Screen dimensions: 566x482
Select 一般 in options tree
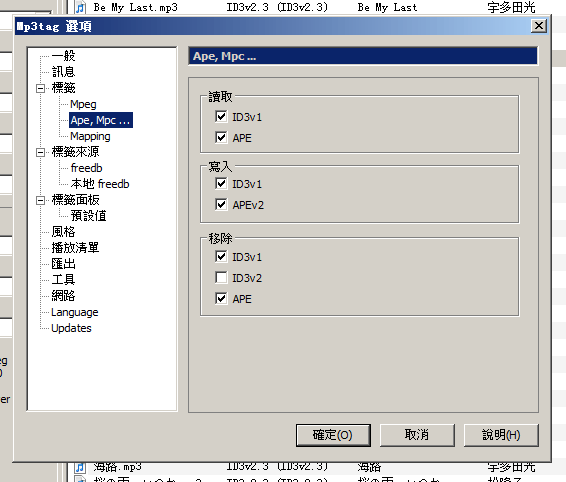[63, 56]
